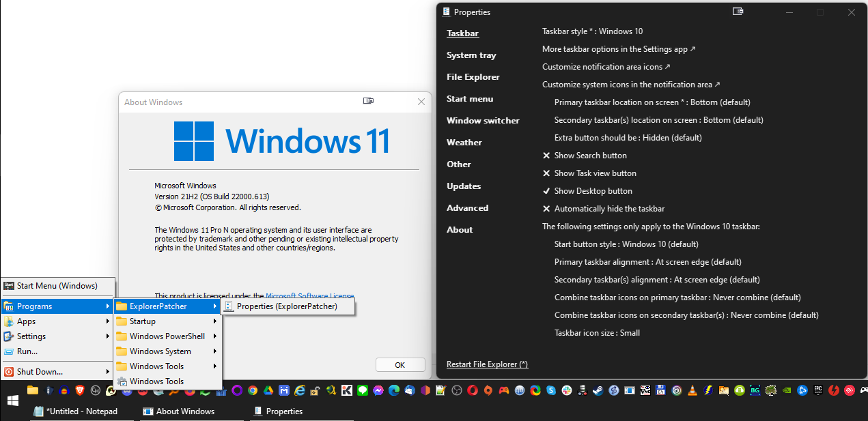Open Customize notification area icons link

[x=606, y=67]
